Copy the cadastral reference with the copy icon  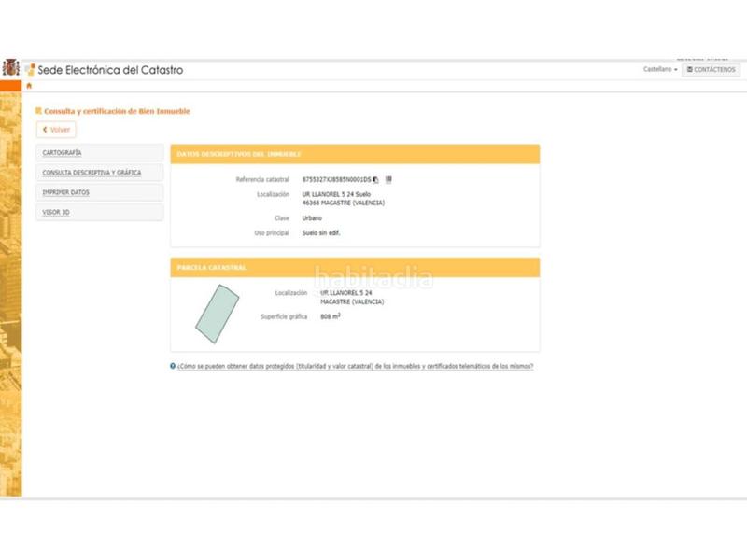point(375,179)
